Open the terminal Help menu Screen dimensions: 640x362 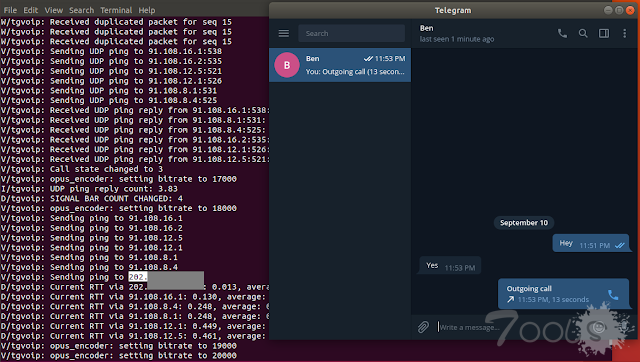click(x=147, y=10)
